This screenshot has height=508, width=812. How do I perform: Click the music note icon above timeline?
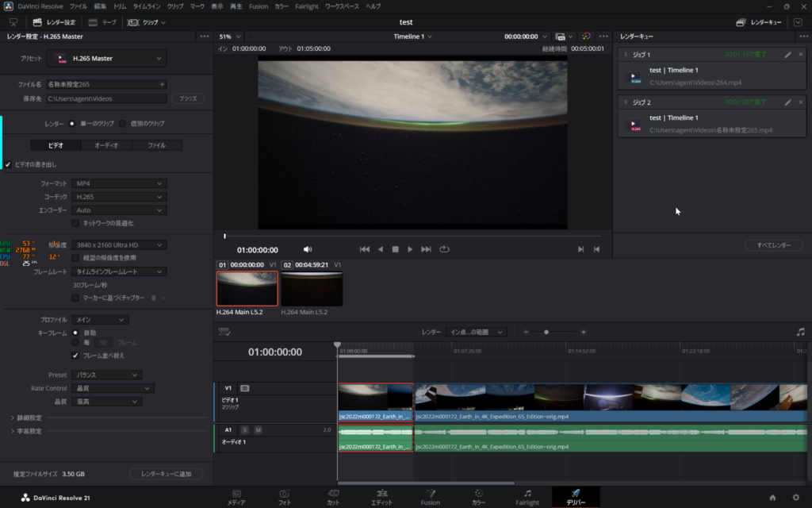point(801,333)
